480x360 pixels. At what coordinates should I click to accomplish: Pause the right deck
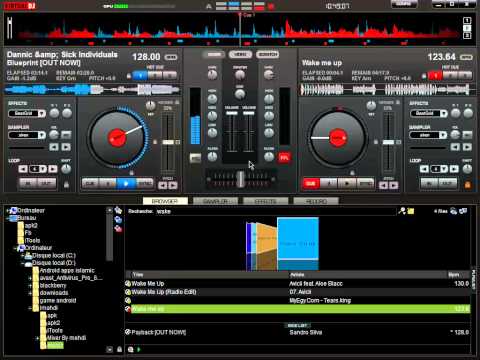(329, 184)
